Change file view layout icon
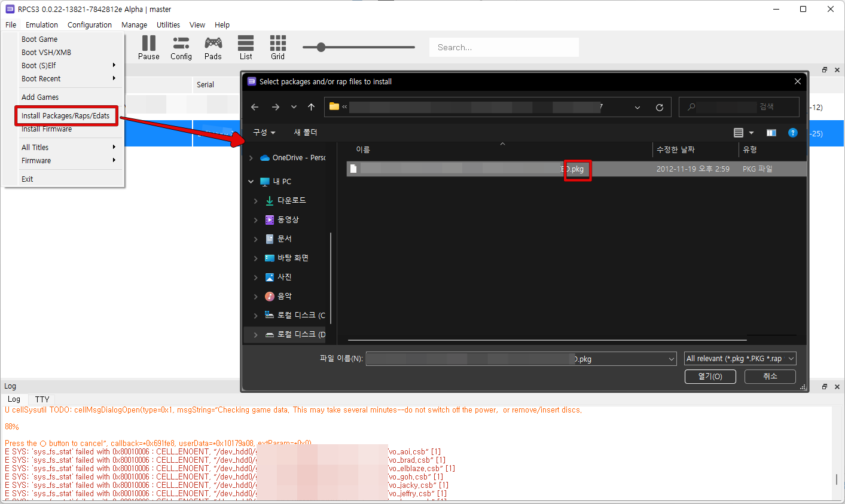The width and height of the screenshot is (845, 504). (x=739, y=133)
